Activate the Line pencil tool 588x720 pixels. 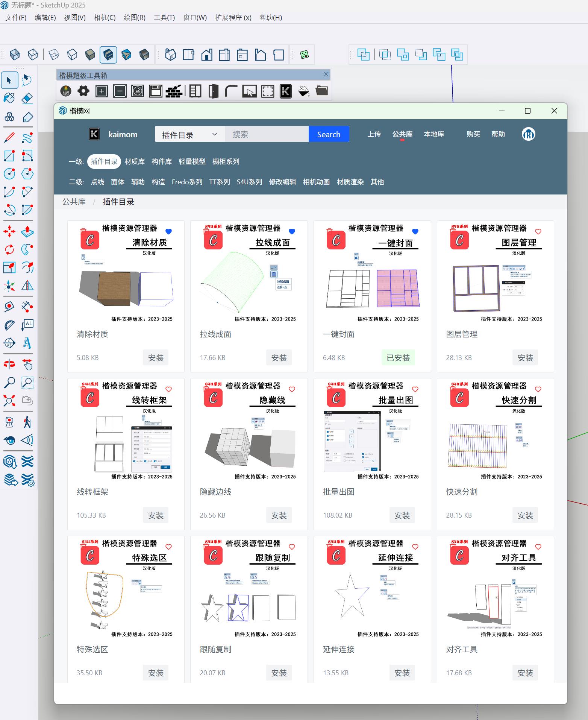pyautogui.click(x=9, y=138)
